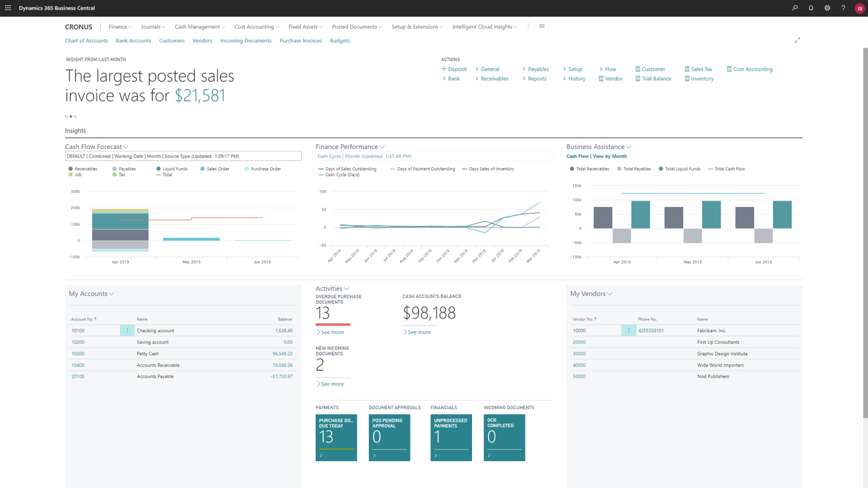Viewport: 868px width, 488px height.
Task: Open account number 10400
Action: click(78, 365)
